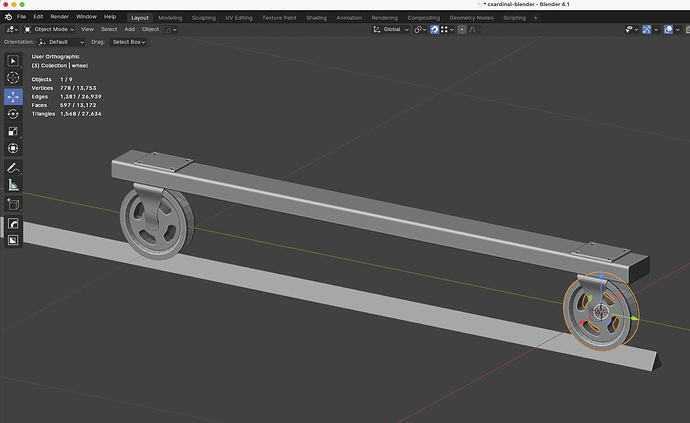Viewport: 690px width, 423px height.
Task: Click the rounded-corner tool icon in left toolbar
Action: click(13, 224)
